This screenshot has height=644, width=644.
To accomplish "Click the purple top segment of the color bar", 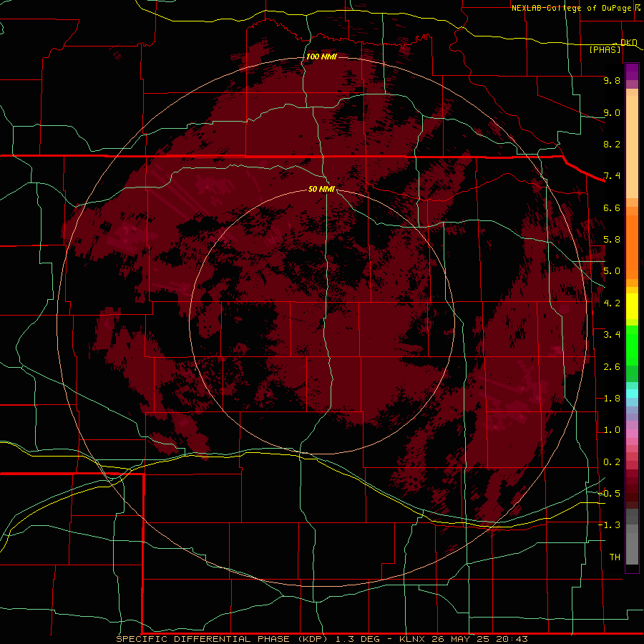I will click(x=632, y=72).
